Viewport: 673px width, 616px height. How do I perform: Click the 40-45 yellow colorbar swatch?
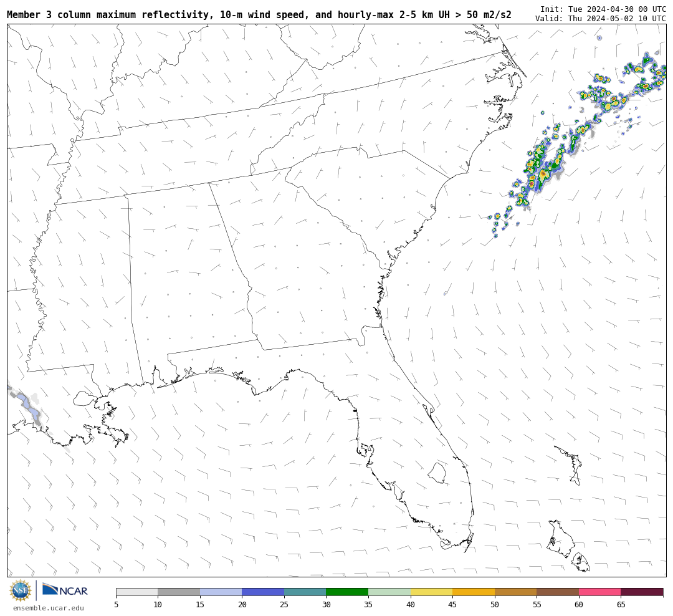click(x=431, y=592)
